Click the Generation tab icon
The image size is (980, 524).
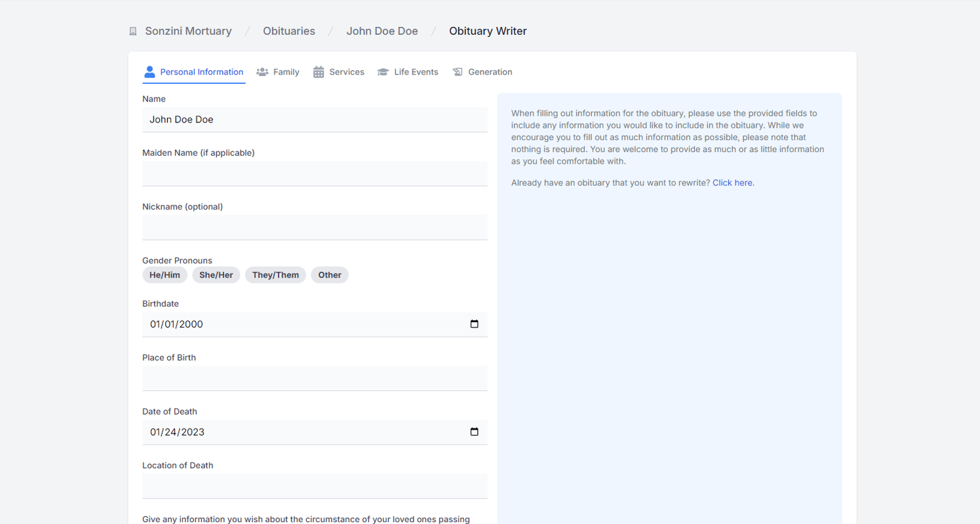457,71
